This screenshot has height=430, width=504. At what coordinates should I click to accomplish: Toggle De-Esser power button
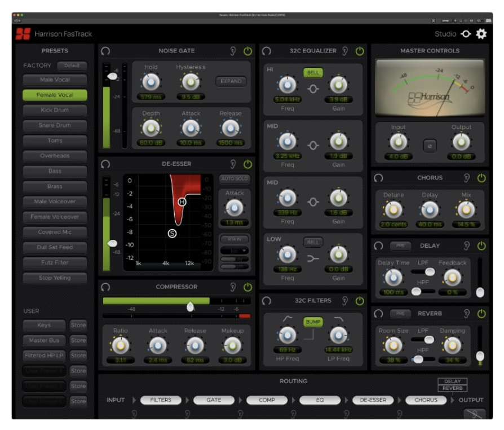[x=247, y=164]
